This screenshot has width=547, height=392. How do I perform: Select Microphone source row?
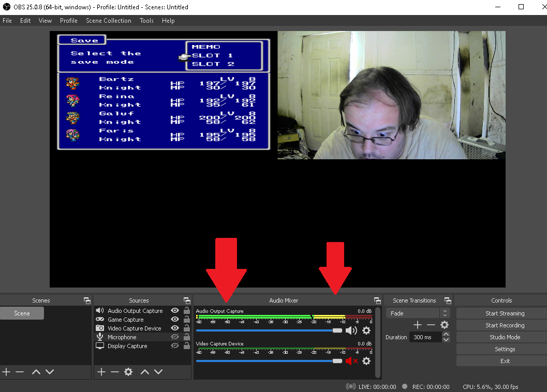coord(142,337)
